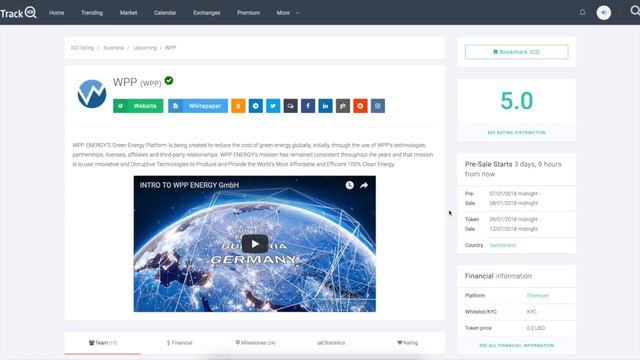Screen dimensions: 640x360
Task: Open the gray GitHub icon
Action: tap(343, 106)
